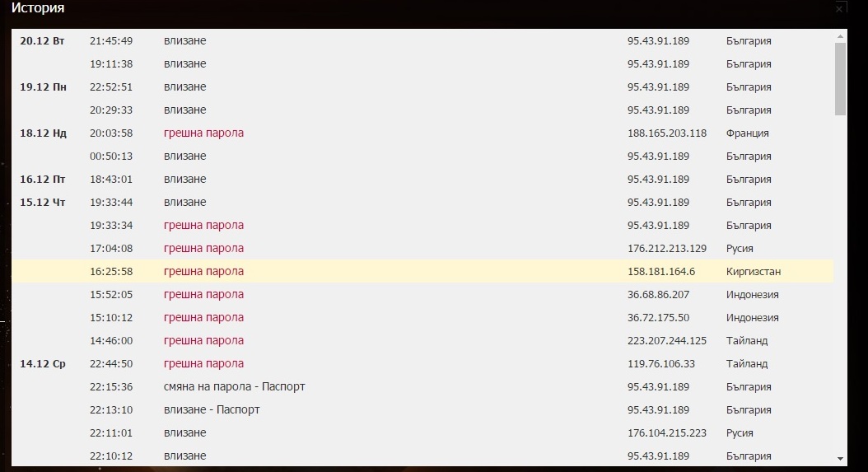The image size is (868, 472).
Task: Click the 'смяна на парола - Паспорт' entry
Action: point(234,386)
